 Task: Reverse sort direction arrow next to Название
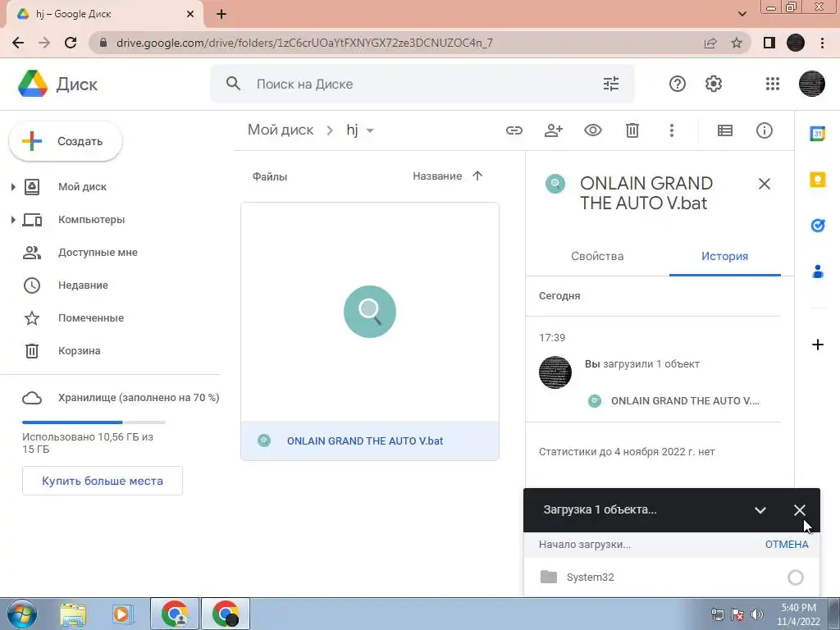click(x=477, y=176)
